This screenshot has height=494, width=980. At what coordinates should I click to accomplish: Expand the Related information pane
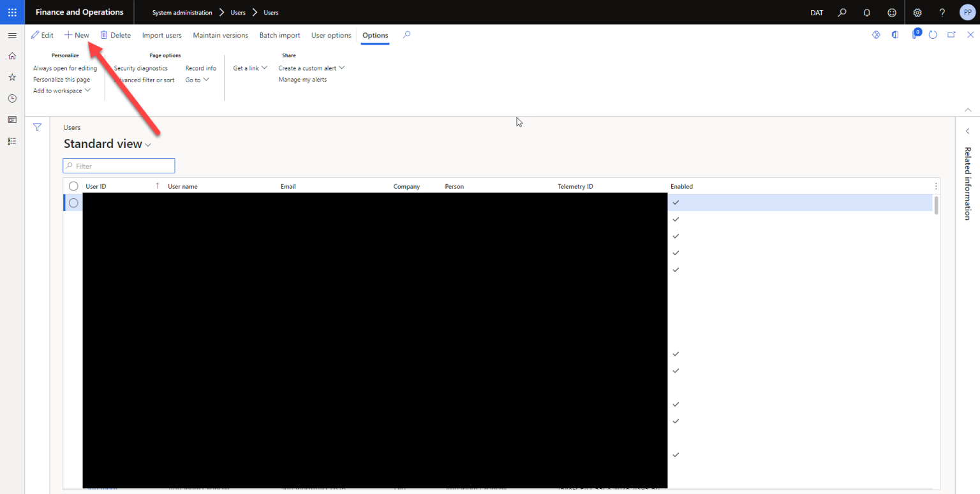968,131
